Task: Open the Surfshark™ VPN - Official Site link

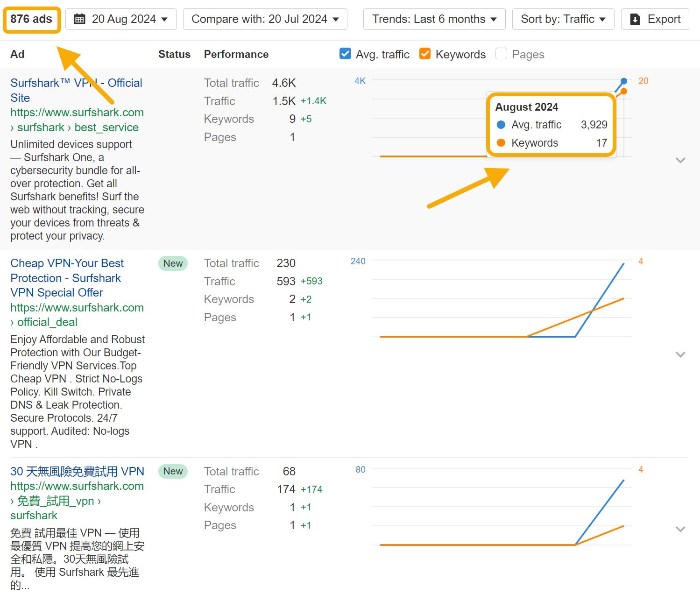Action: pyautogui.click(x=76, y=90)
